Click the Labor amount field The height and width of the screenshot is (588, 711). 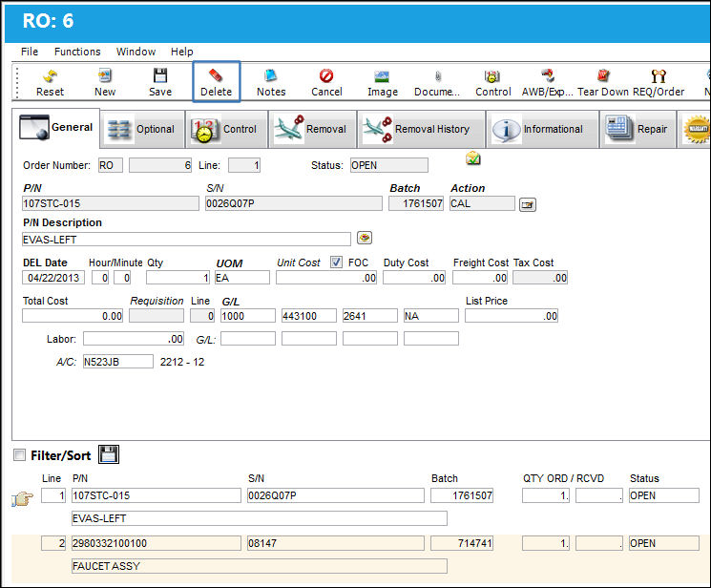(x=134, y=339)
